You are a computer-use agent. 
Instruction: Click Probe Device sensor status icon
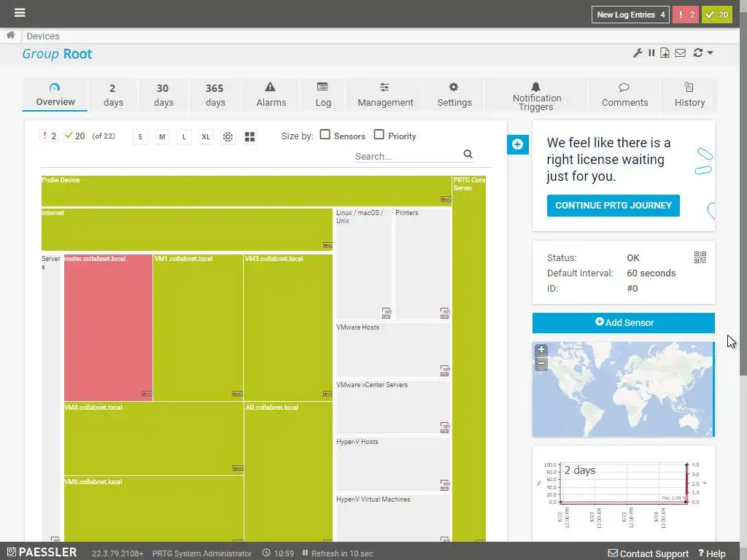tap(446, 199)
